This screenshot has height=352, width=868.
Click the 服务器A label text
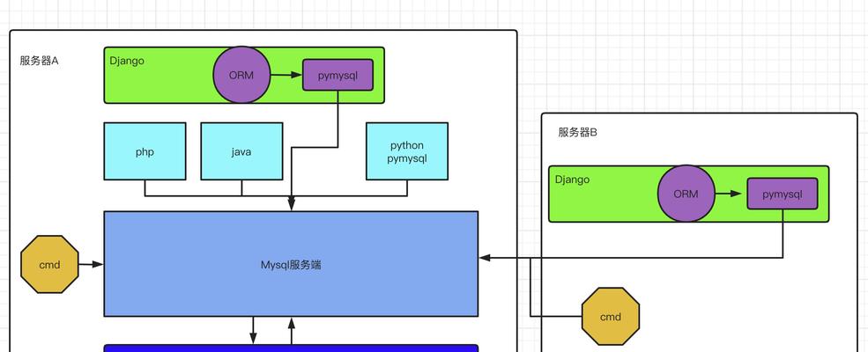tap(40, 62)
